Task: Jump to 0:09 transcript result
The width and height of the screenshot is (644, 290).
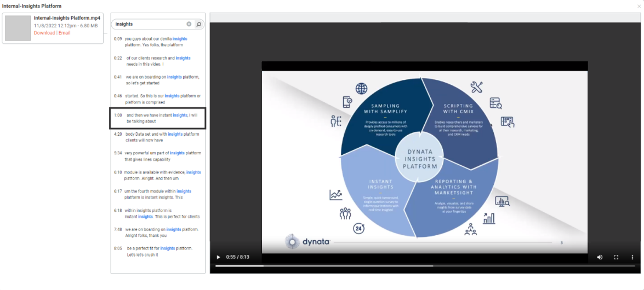Action: pyautogui.click(x=158, y=42)
